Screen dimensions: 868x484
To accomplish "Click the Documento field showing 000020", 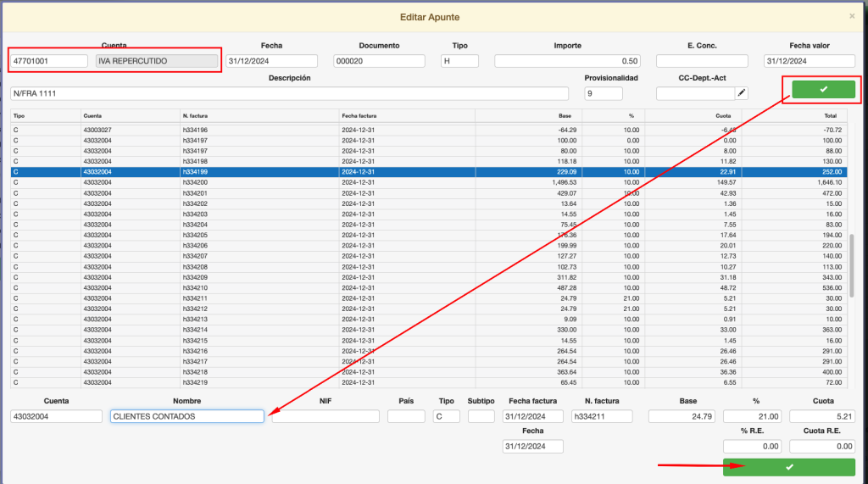I will (379, 61).
